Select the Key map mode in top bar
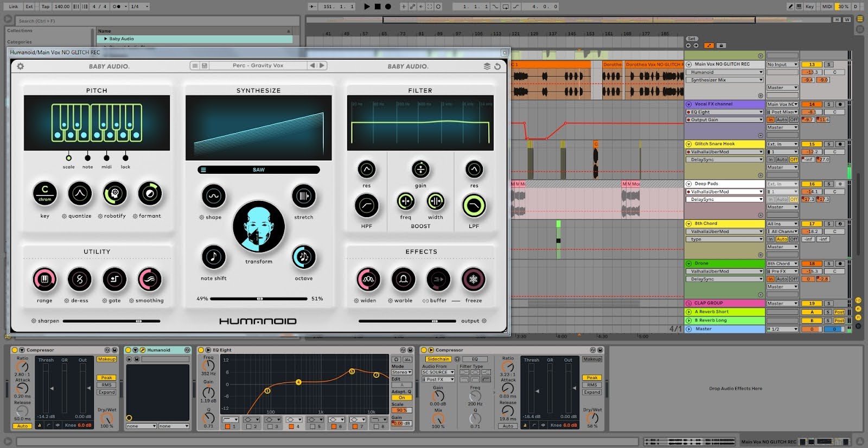868x448 pixels. (809, 7)
